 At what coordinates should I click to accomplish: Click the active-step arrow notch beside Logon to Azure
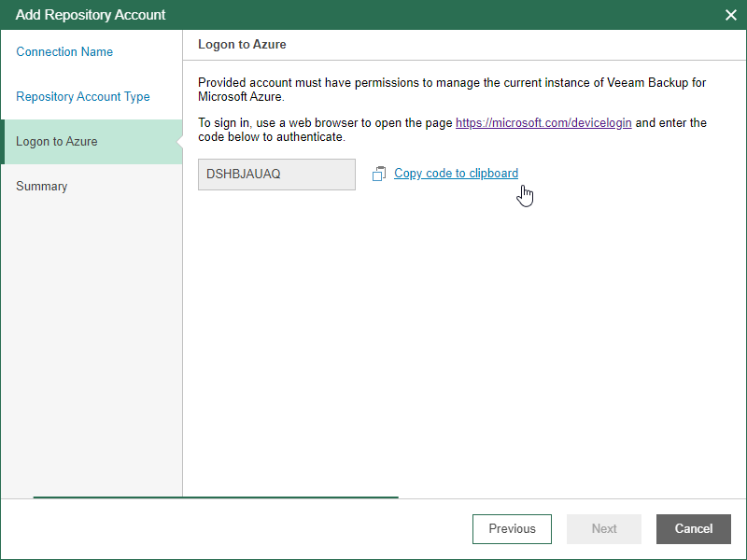178,142
